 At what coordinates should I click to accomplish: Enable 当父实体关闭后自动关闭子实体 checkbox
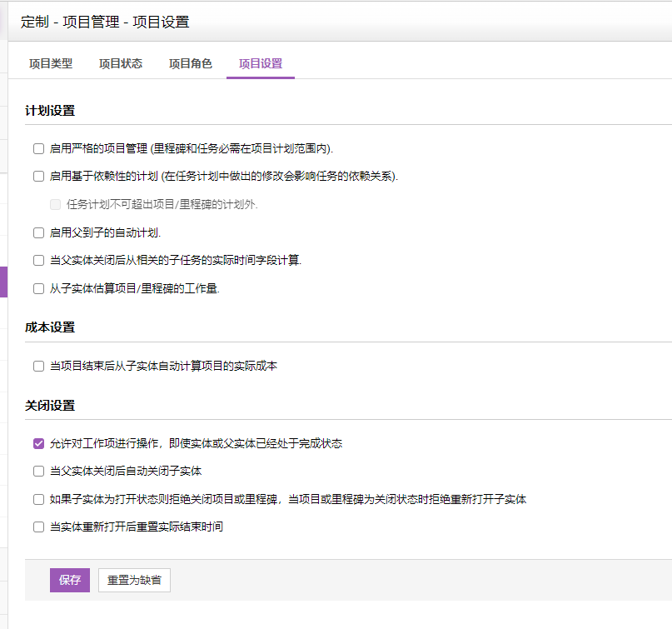click(38, 472)
